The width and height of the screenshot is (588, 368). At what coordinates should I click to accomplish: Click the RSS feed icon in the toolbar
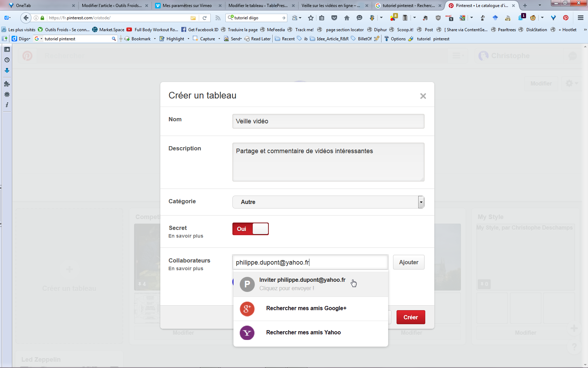tap(218, 18)
